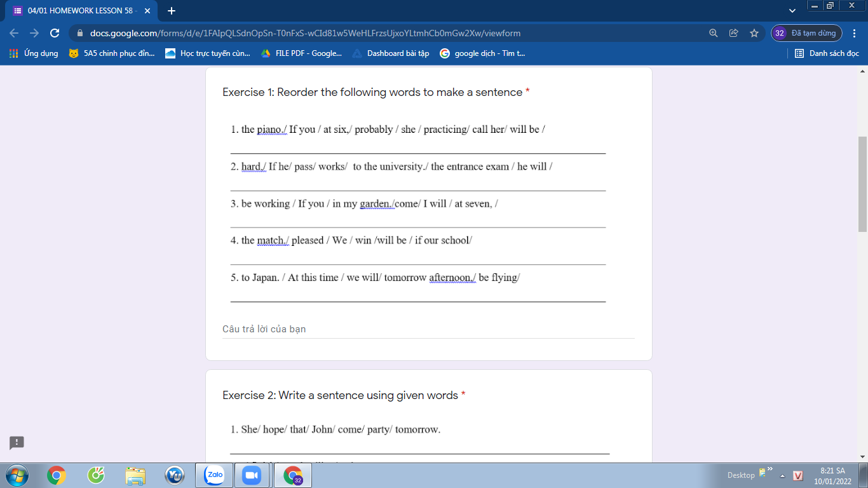
Task: Open the 'Học trực tuyến cùn...' bookmark
Action: [208, 53]
